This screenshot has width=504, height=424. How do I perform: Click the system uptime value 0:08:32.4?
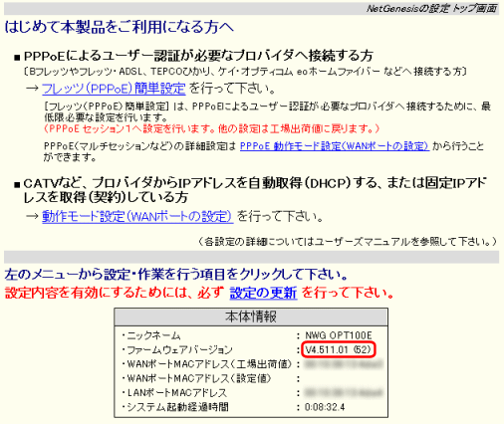tap(325, 407)
